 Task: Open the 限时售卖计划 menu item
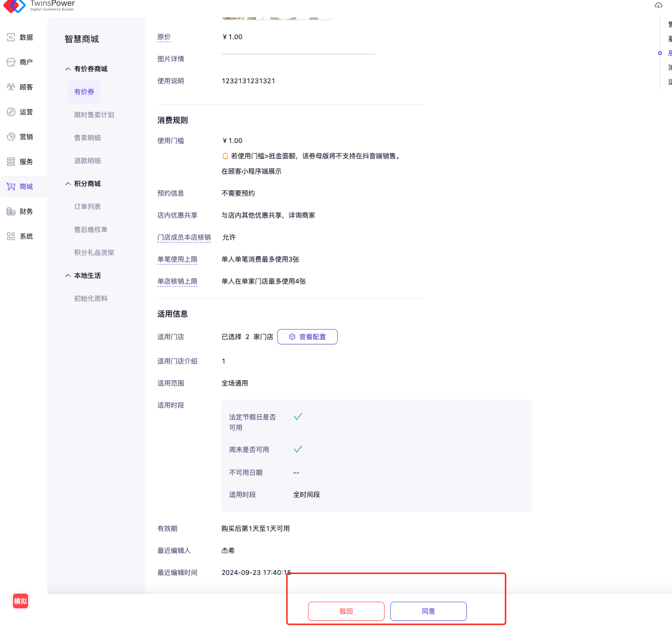(94, 115)
